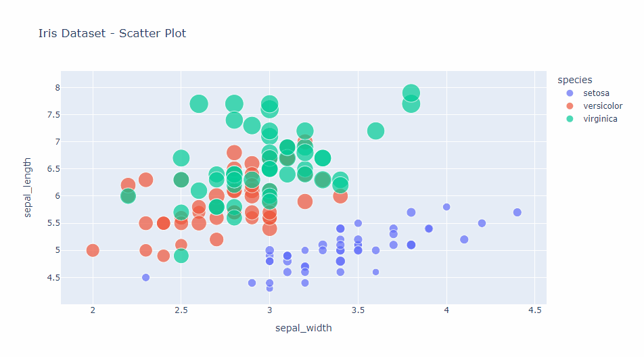Click the virginica bubble at width 2.5, length 4.9
Image resolution: width=644 pixels, height=357 pixels.
coord(181,256)
